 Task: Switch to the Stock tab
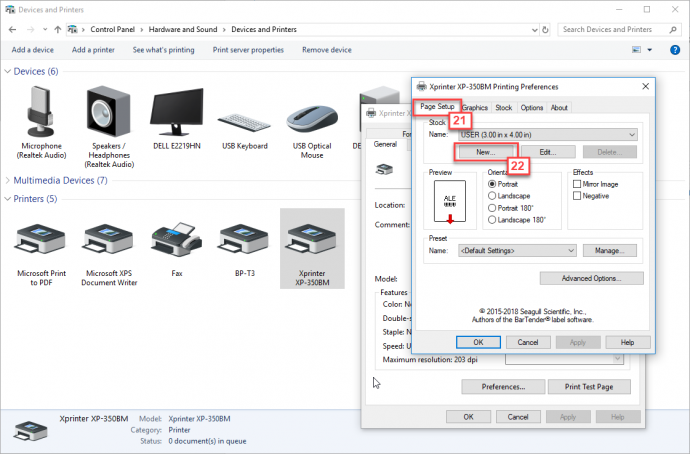(503, 107)
